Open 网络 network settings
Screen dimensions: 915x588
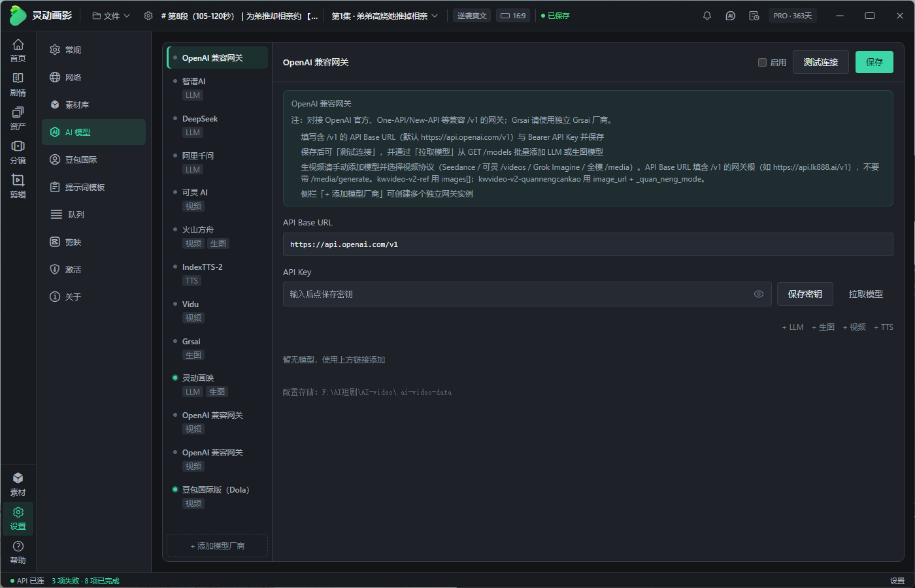point(93,77)
